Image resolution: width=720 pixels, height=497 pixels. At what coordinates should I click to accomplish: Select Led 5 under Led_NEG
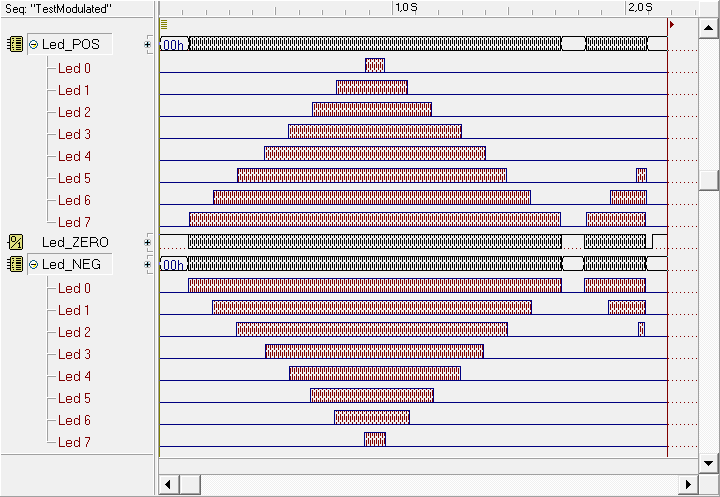[74, 398]
